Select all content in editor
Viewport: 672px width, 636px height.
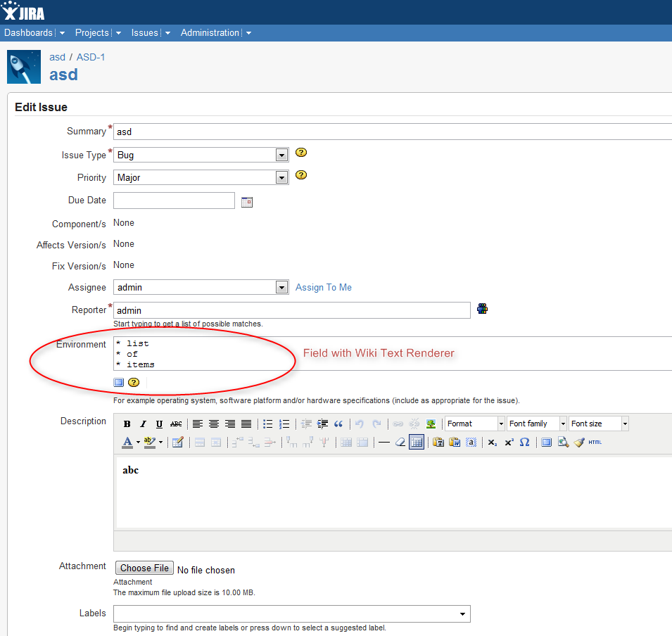click(471, 443)
